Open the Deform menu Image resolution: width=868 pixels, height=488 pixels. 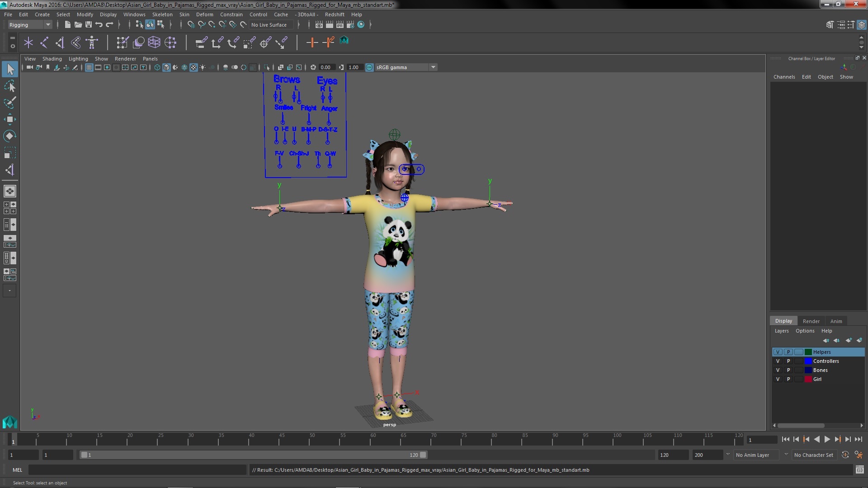coord(204,14)
